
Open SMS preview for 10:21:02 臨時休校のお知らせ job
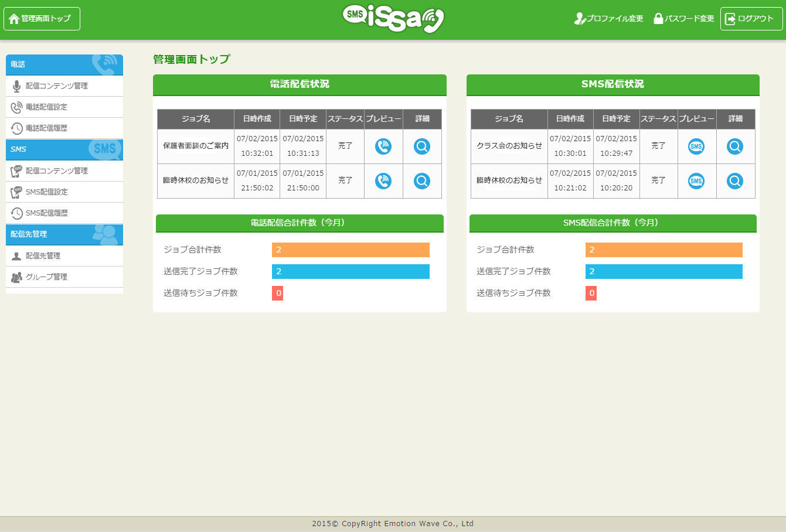(696, 181)
